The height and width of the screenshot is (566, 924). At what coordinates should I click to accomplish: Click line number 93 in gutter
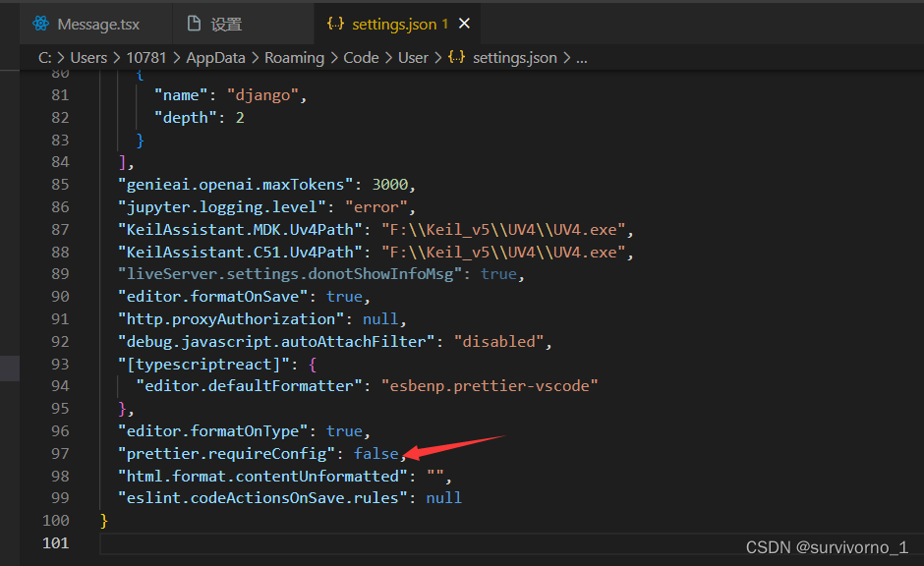click(x=60, y=364)
